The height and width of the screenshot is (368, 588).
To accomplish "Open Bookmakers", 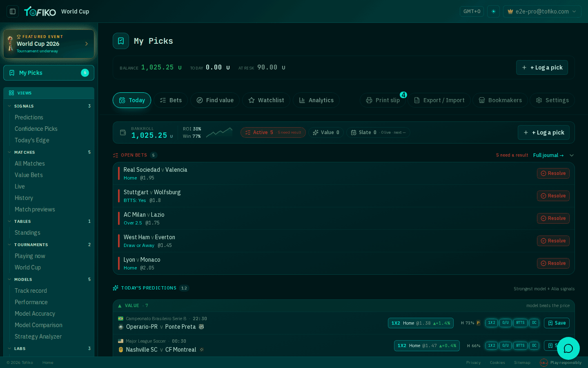I will [500, 100].
